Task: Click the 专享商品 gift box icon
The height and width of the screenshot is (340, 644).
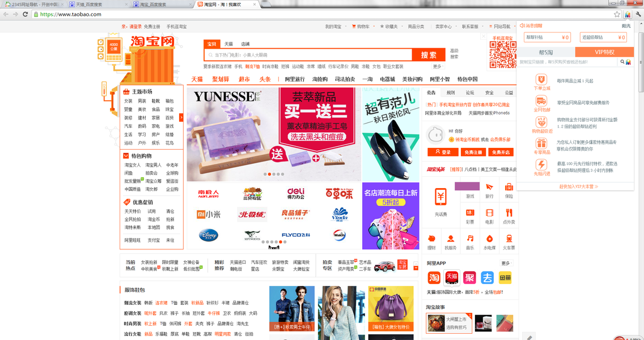Action: (541, 143)
